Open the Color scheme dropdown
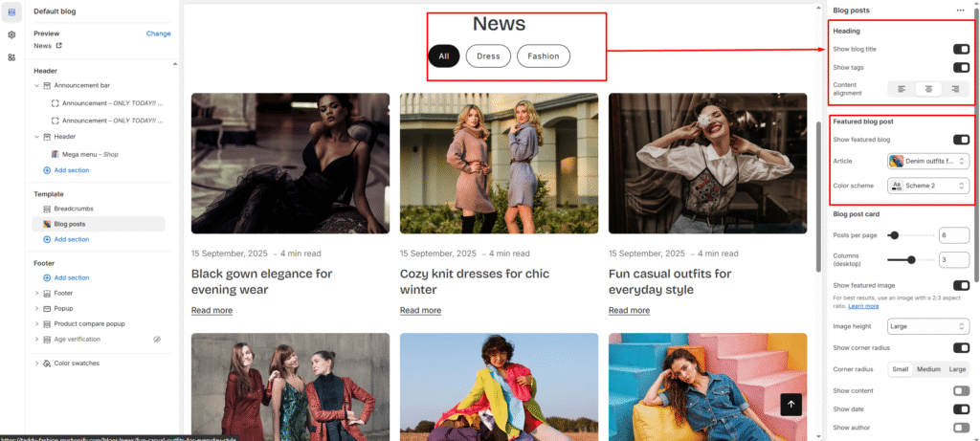Image resolution: width=980 pixels, height=441 pixels. [928, 186]
